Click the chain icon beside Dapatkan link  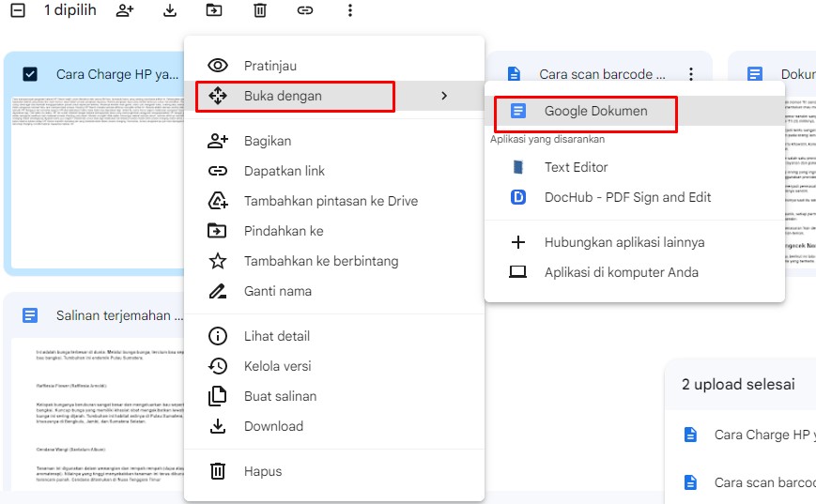218,171
